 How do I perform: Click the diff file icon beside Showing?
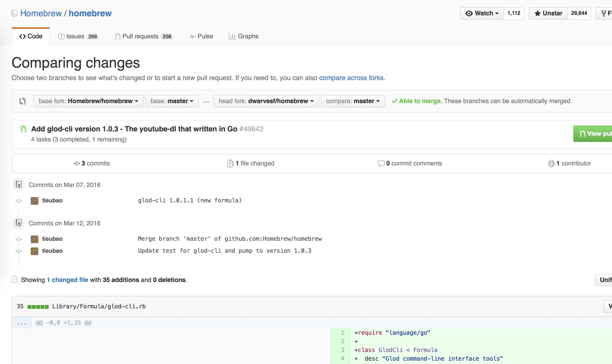(x=14, y=279)
